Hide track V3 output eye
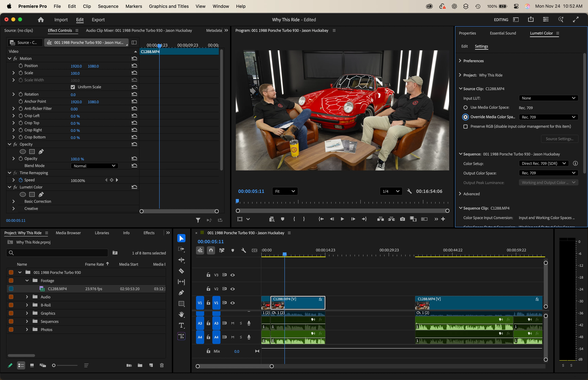The height and width of the screenshot is (380, 588). (x=232, y=275)
